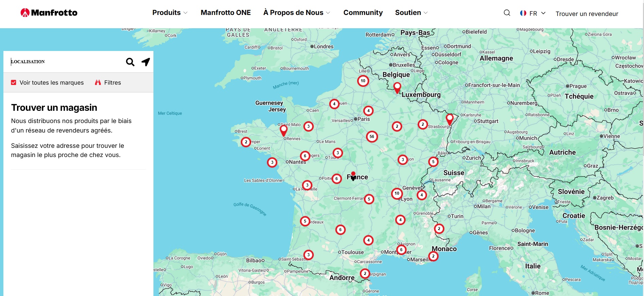Open the site search magnifier in header

point(507,13)
